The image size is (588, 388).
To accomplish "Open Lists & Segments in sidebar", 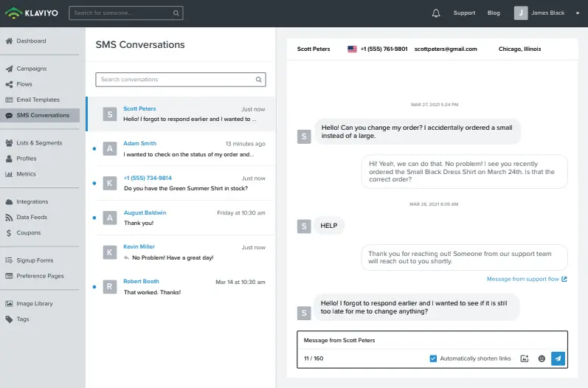I will (38, 143).
